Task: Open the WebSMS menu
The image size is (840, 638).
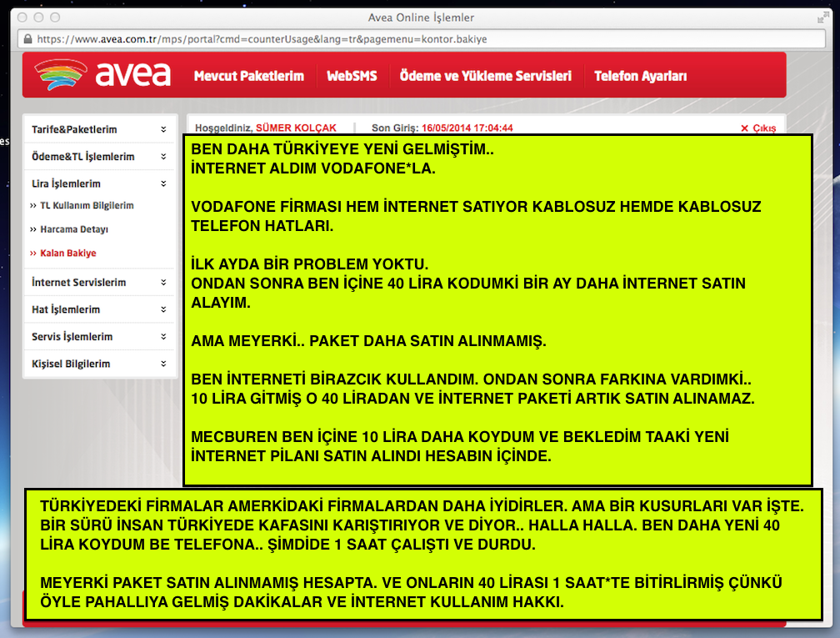Action: (x=352, y=76)
